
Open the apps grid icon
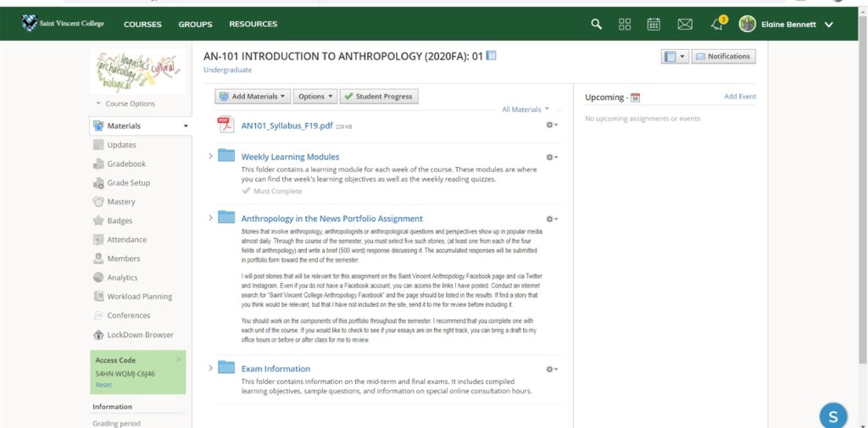point(625,25)
